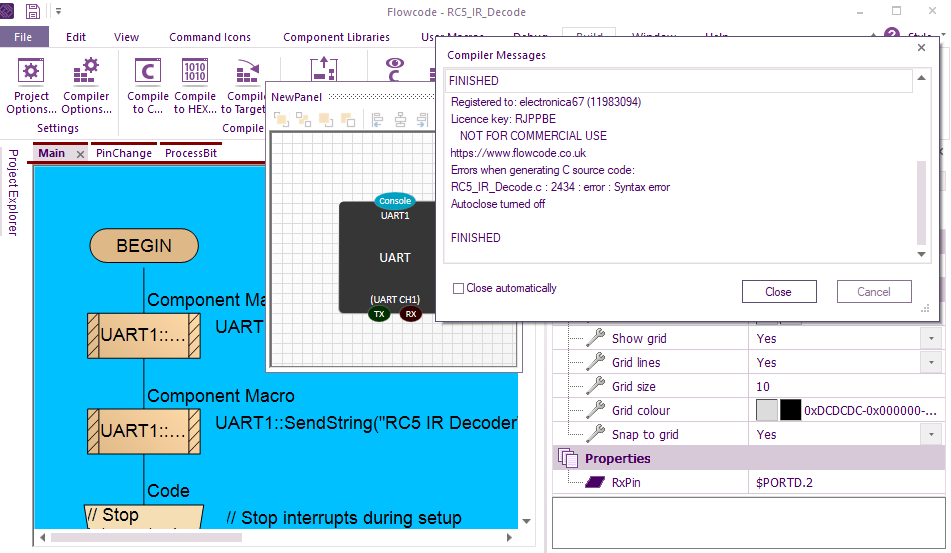Click flowchart horizontal scrollbar right arrow
951x553 pixels.
509,537
